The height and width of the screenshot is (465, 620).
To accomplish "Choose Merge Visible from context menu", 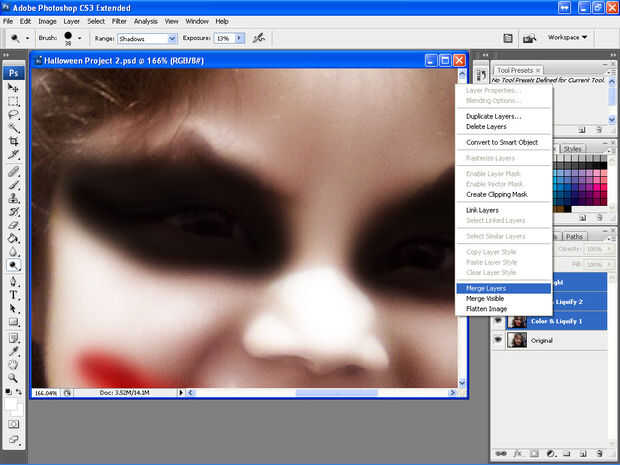I will point(503,299).
